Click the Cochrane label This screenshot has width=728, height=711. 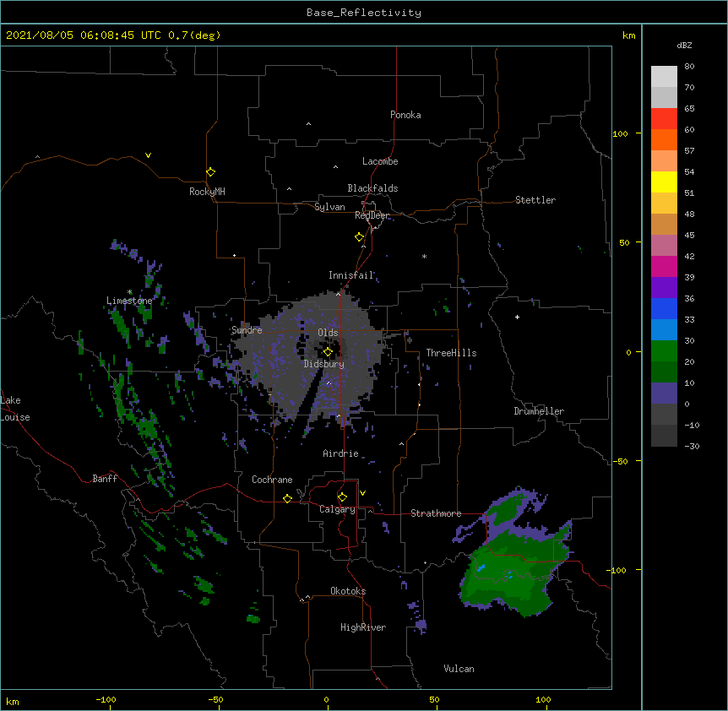(x=272, y=480)
